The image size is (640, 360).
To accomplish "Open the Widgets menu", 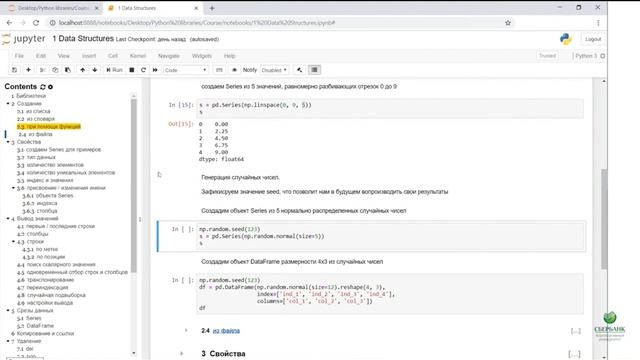I will 202,56.
